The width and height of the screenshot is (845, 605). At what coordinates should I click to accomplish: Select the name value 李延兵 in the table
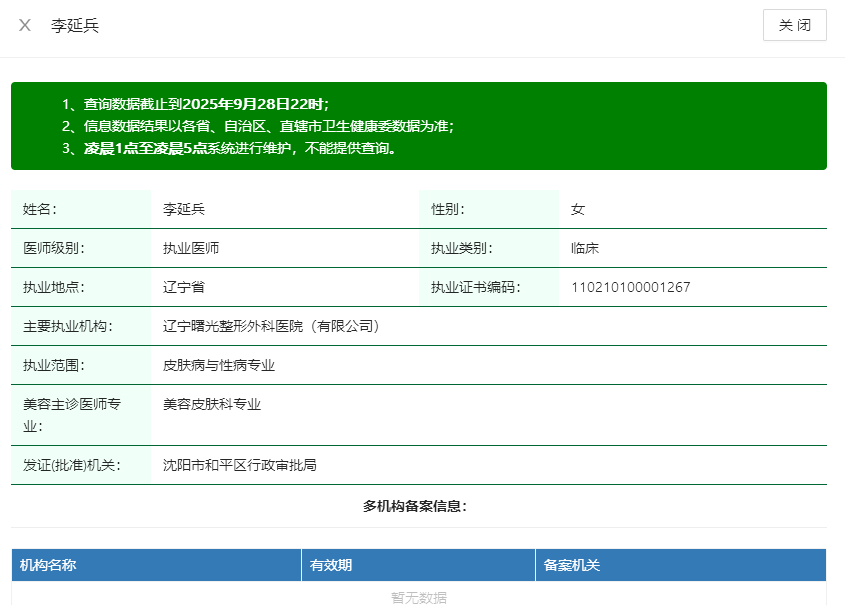click(184, 209)
